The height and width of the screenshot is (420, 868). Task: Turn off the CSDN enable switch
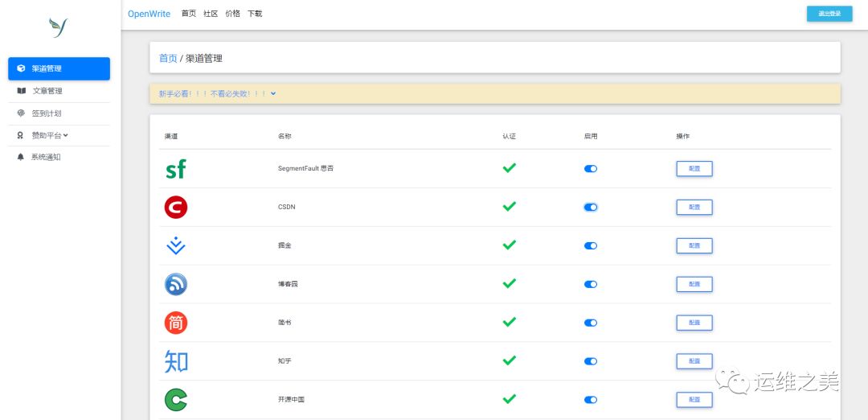tap(591, 208)
